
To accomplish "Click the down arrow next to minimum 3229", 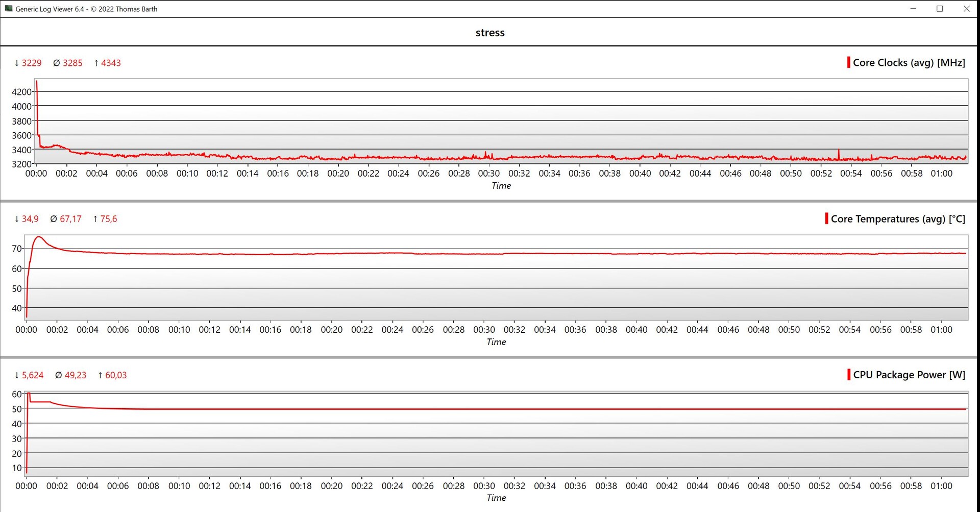I will point(17,63).
